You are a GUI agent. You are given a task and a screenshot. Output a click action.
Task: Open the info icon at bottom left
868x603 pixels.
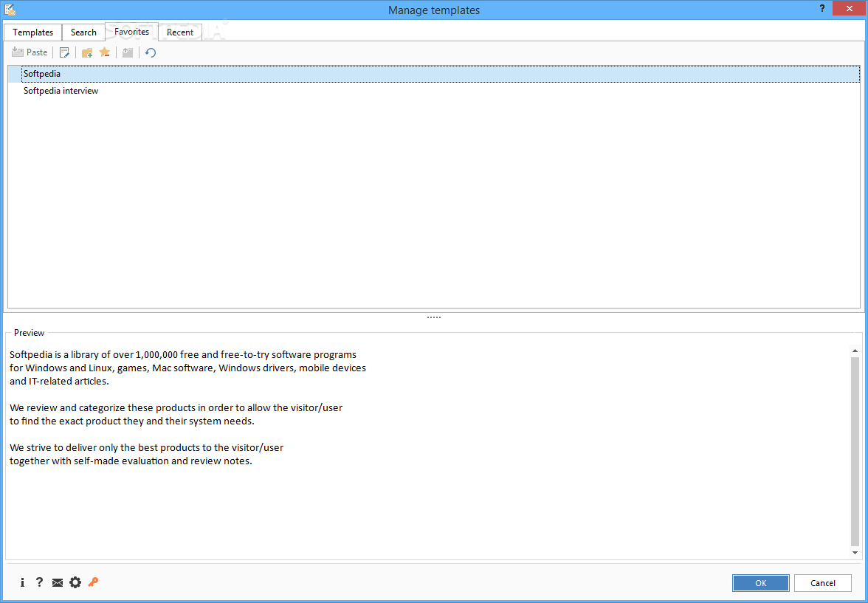click(22, 582)
